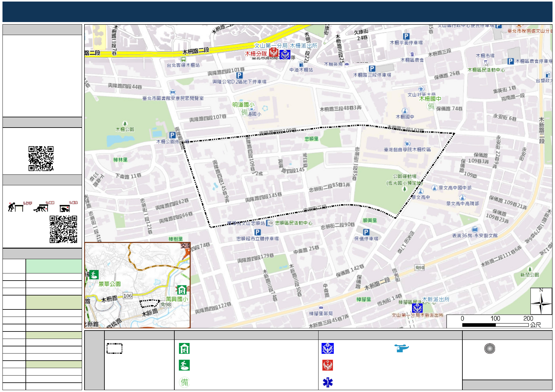
Task: Click parking icon at 忠順超市立體停車場
Action: [x=257, y=232]
